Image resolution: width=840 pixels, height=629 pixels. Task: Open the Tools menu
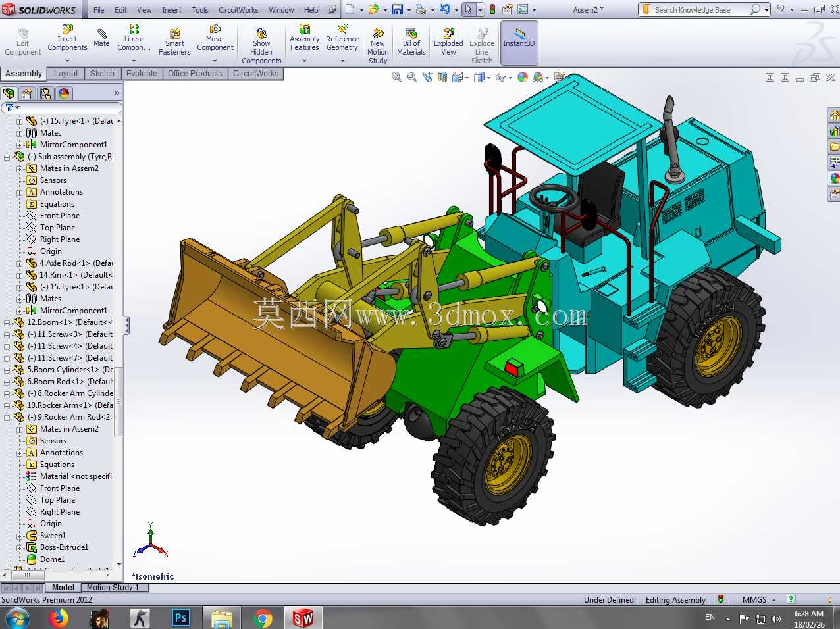coord(200,10)
